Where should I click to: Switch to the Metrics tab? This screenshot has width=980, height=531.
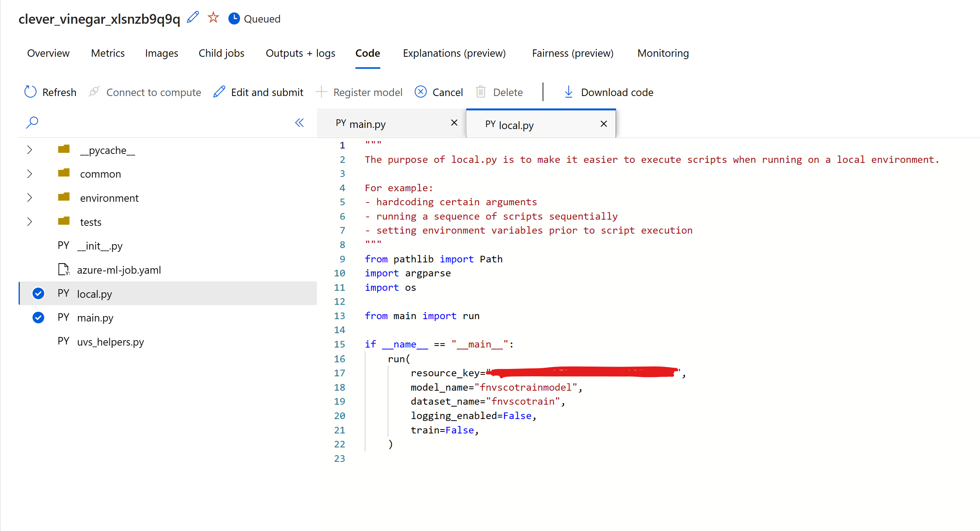(x=108, y=53)
